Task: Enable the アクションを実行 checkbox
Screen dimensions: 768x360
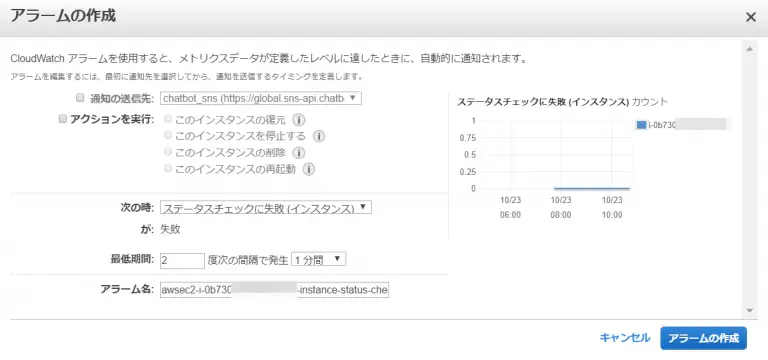Action: tap(62, 119)
